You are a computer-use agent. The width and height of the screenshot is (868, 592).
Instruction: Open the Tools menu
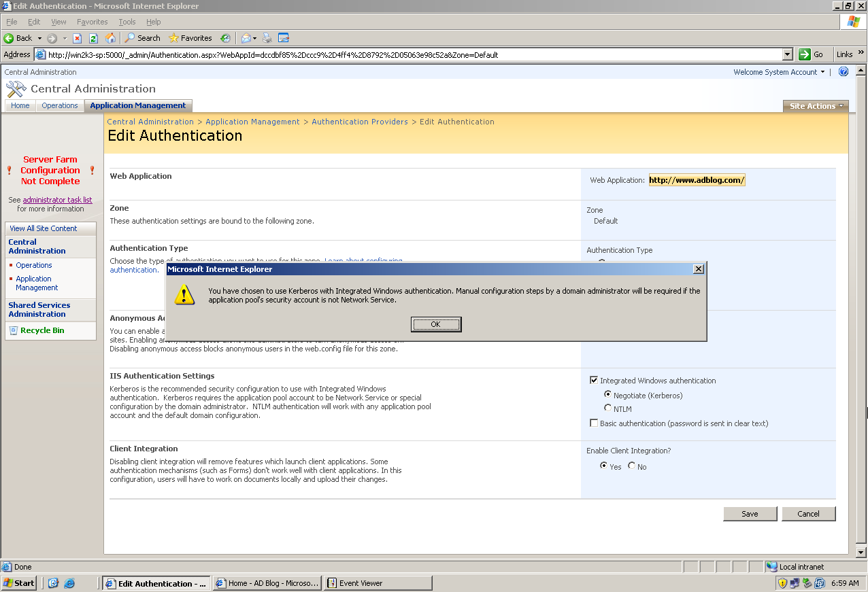click(x=127, y=21)
